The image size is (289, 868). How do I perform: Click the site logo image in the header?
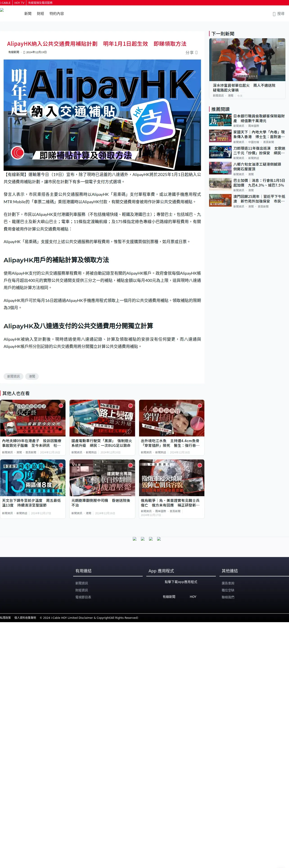pyautogui.click(x=2, y=10)
